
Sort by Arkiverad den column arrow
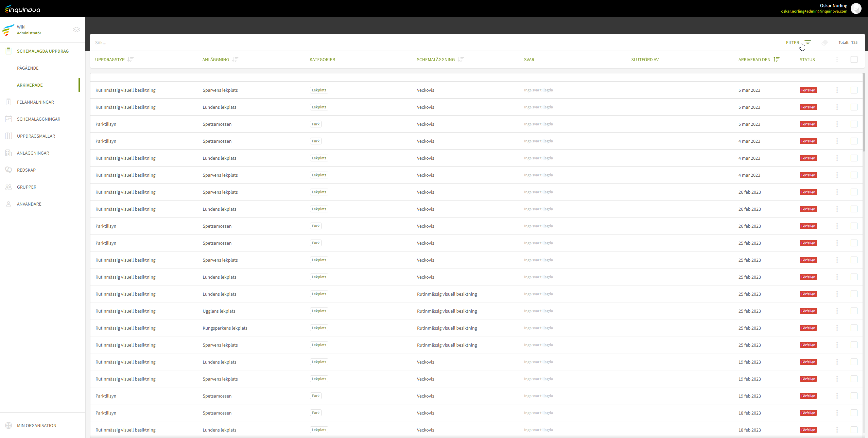pos(776,59)
